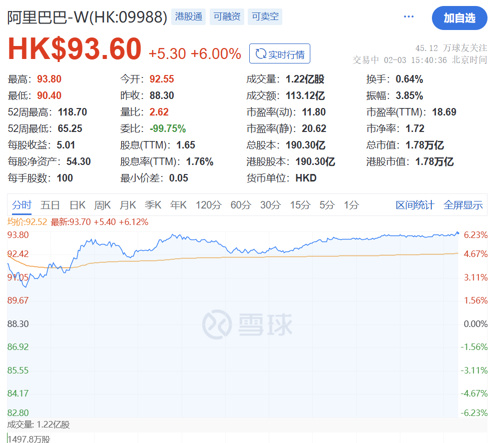Click the 实时行情 real-time quote button
The height and width of the screenshot is (443, 500).
click(280, 54)
